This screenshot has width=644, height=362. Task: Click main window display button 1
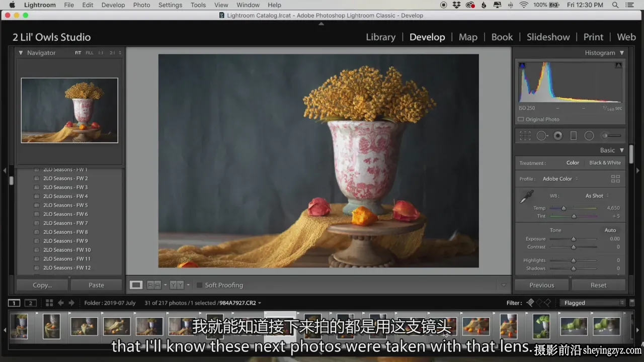click(x=14, y=303)
